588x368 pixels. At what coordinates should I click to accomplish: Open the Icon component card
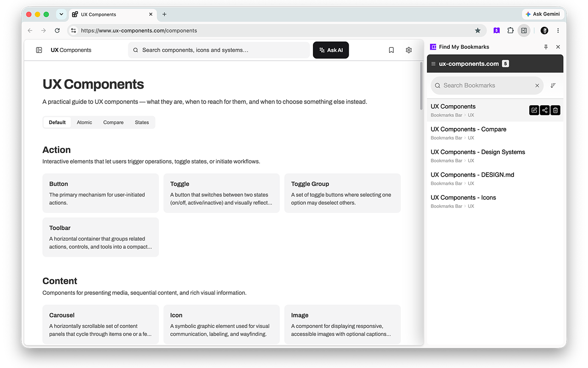[x=221, y=324]
